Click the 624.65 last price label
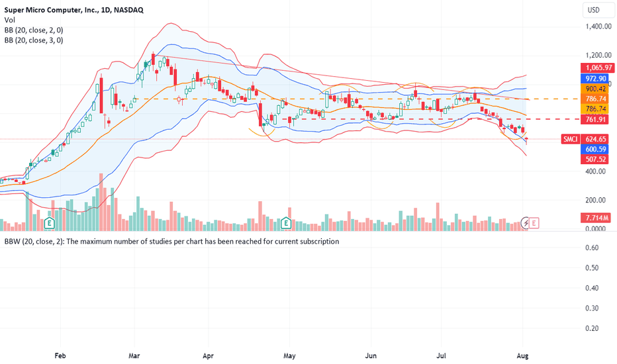617x364 pixels. coord(596,139)
